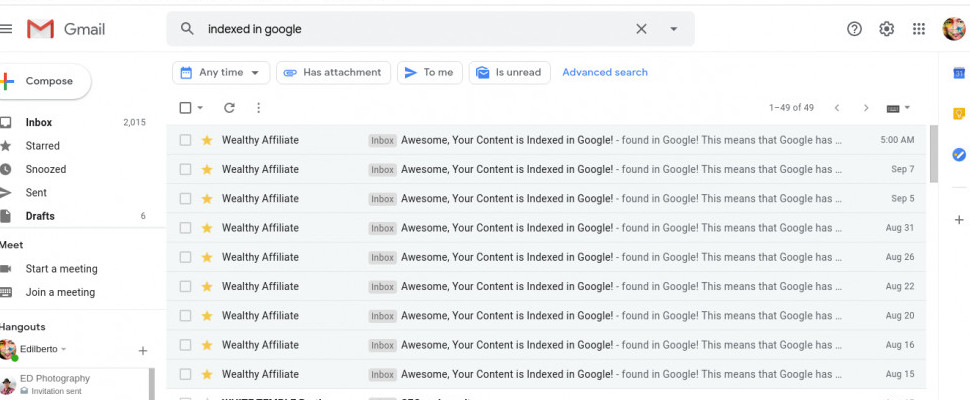This screenshot has height=400, width=970.
Task: Unstar the Aug 15 Wealthy Affiliate email
Action: (207, 374)
